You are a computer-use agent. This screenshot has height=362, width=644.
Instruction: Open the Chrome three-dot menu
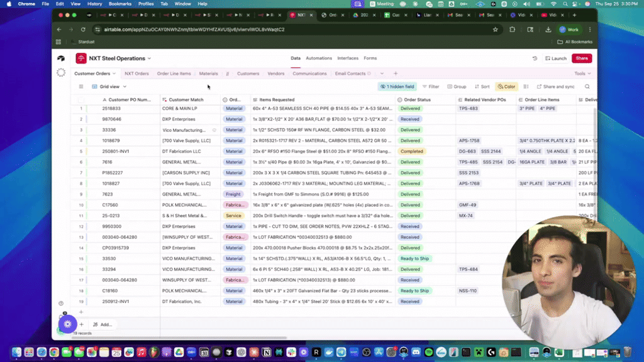point(590,30)
